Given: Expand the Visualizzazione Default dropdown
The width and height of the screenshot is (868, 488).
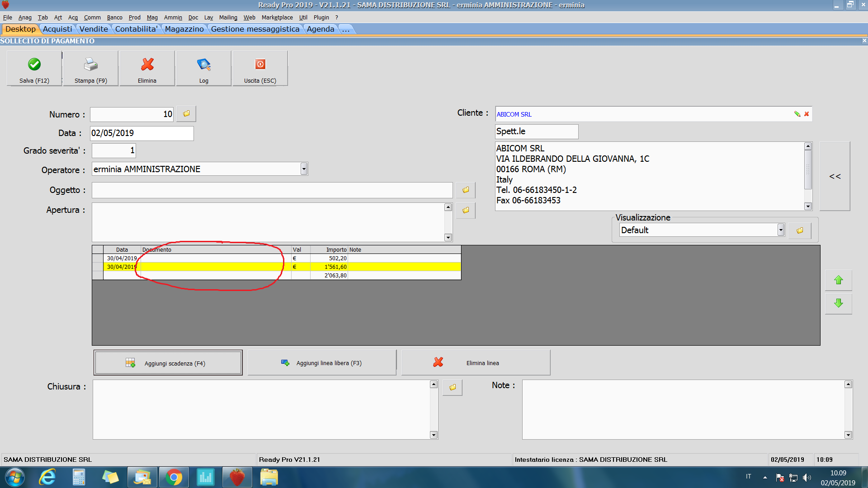Looking at the screenshot, I should 781,230.
